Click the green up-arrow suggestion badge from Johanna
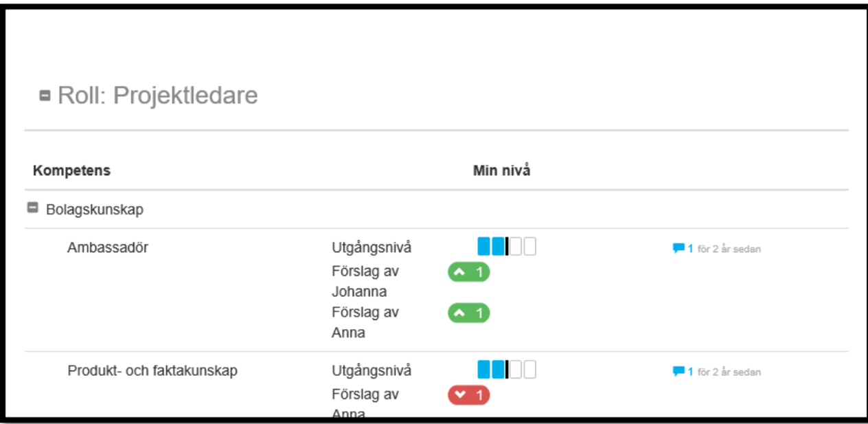This screenshot has width=868, height=424. pos(468,273)
